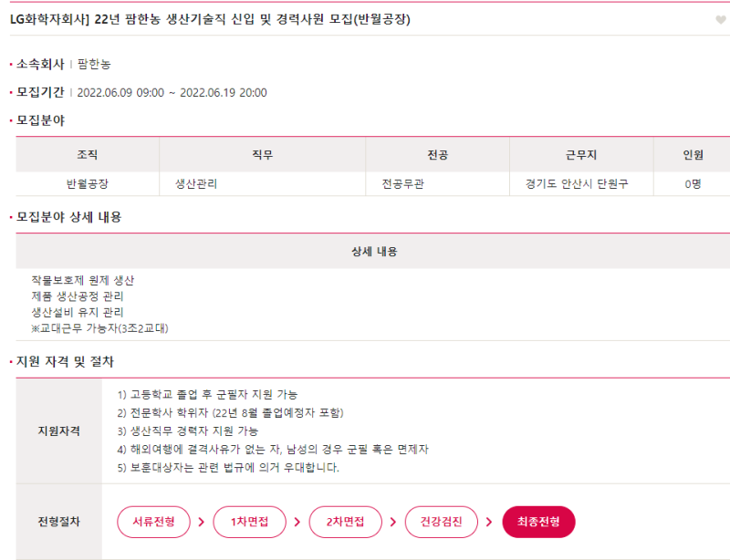Click the 반월공장 table cell
Viewport: 730px width, 560px height.
coord(88,183)
